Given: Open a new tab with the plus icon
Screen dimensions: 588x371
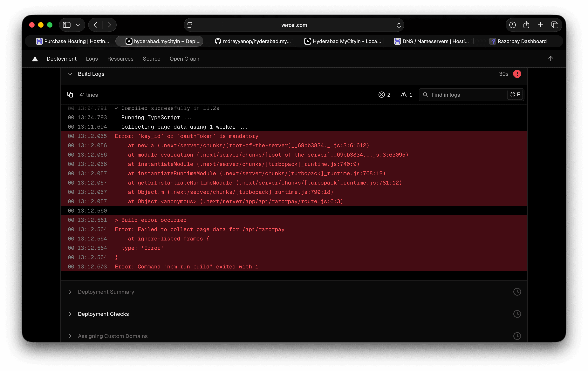Looking at the screenshot, I should (x=540, y=25).
